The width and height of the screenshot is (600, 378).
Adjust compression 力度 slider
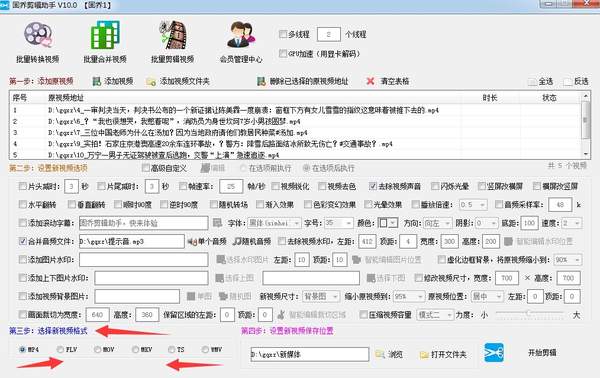(529, 313)
